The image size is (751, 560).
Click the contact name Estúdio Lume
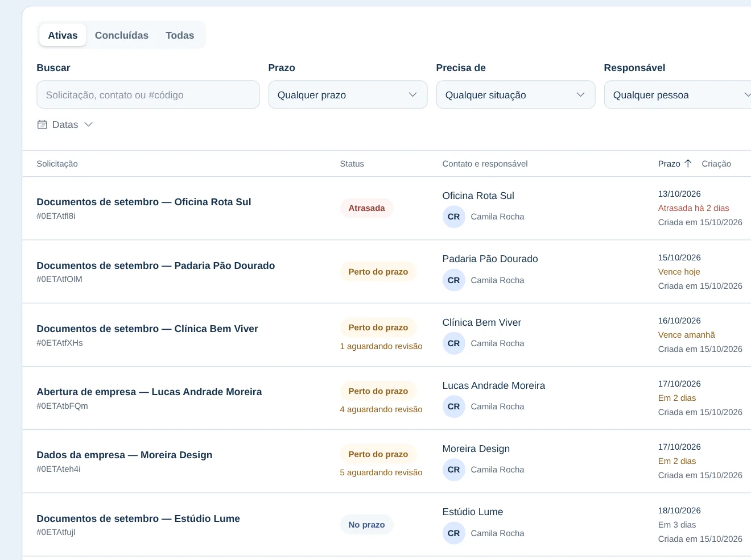pyautogui.click(x=473, y=512)
